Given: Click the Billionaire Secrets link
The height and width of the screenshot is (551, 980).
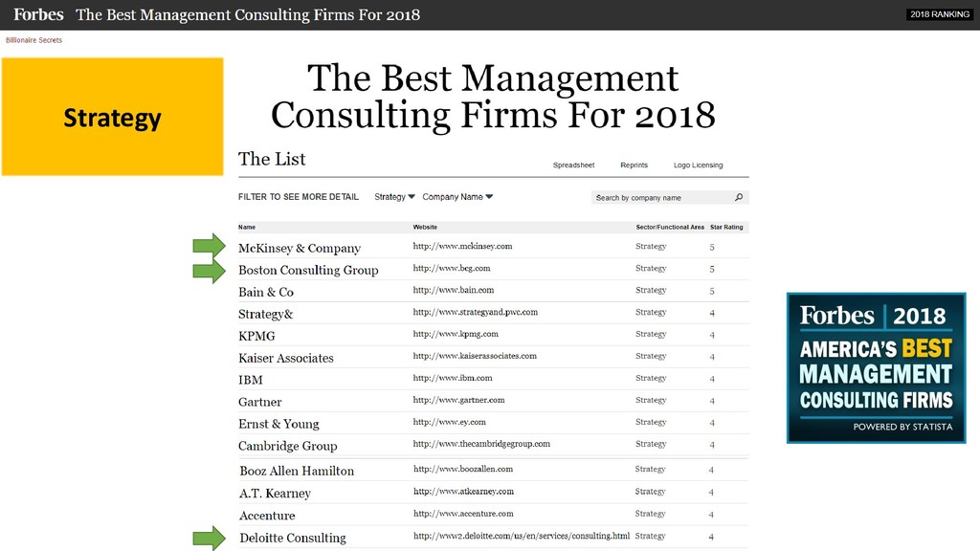Looking at the screenshot, I should click(x=33, y=40).
